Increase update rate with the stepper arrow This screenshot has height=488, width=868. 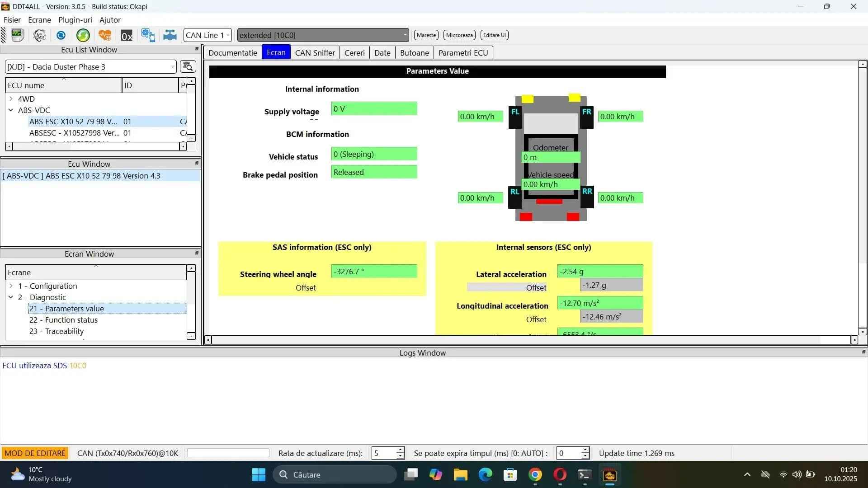(400, 450)
